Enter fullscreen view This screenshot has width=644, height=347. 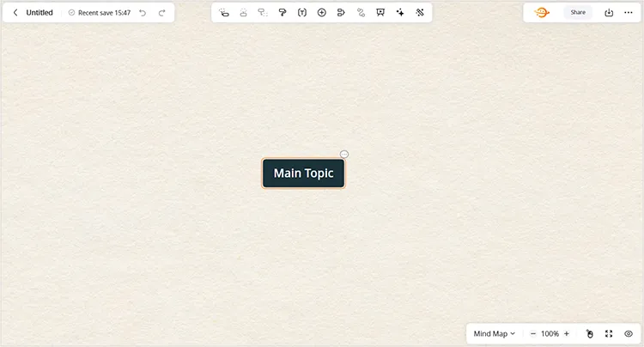pos(609,334)
